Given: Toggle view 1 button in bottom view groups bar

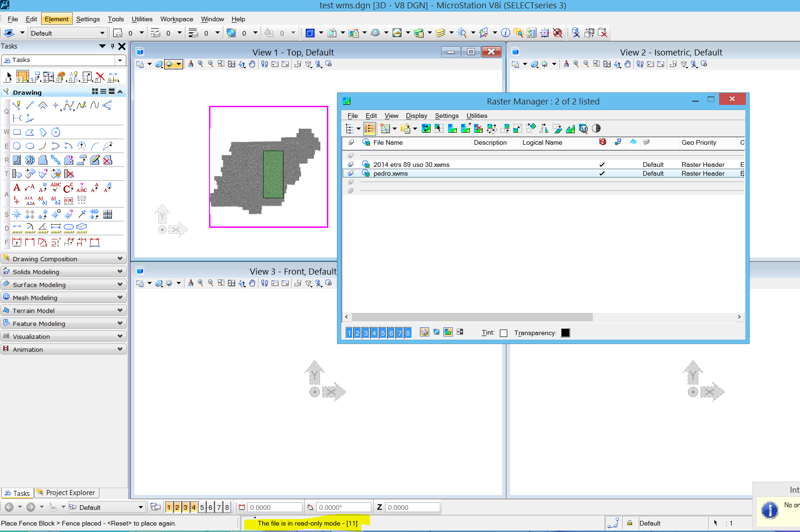Looking at the screenshot, I should [x=169, y=508].
